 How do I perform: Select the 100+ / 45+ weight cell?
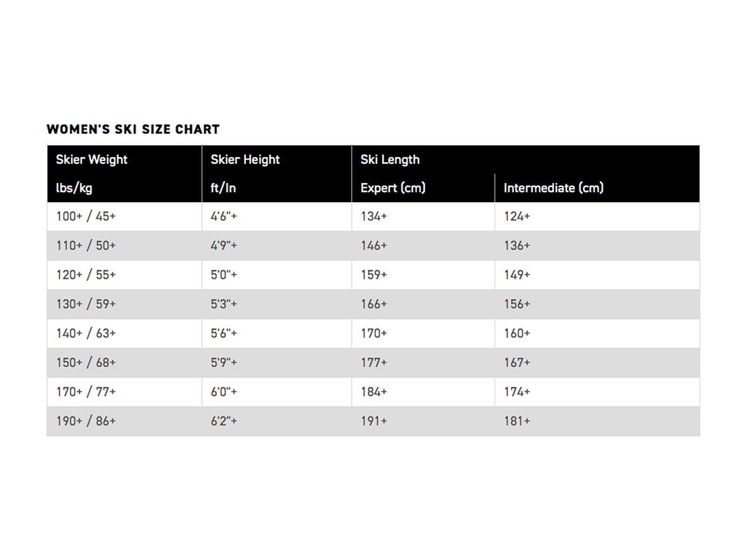[86, 217]
